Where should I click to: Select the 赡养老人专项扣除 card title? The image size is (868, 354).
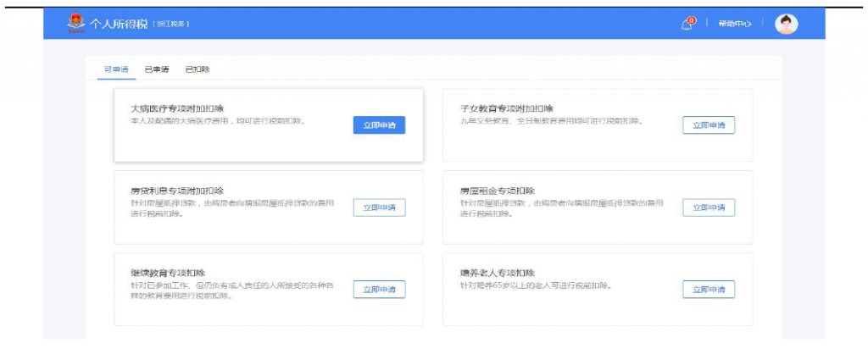[x=498, y=273]
